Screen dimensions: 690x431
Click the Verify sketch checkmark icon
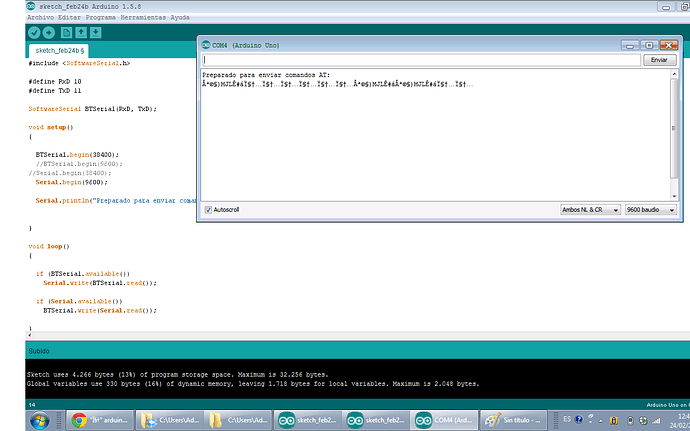pos(34,33)
